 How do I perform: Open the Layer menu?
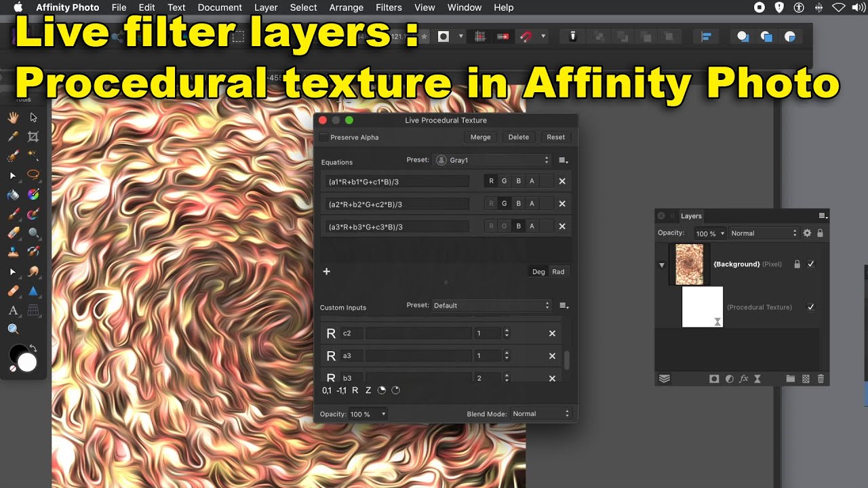click(266, 7)
